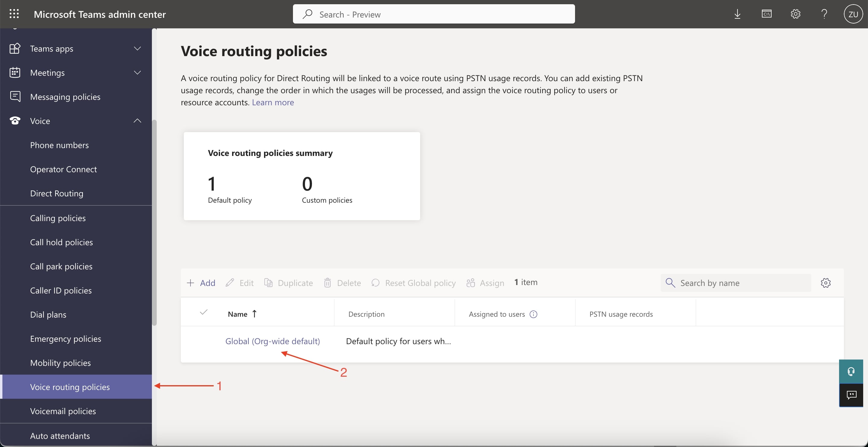Open Global (Org-wide default) policy
This screenshot has width=868, height=447.
(272, 341)
